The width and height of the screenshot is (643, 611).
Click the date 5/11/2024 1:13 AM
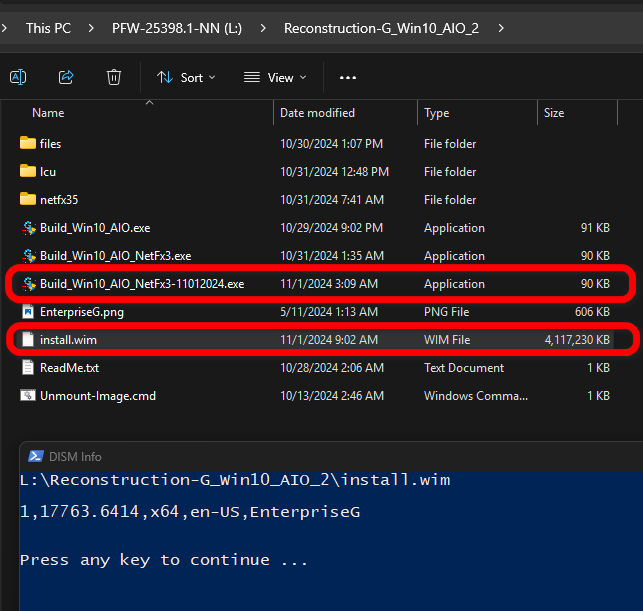[x=329, y=312]
